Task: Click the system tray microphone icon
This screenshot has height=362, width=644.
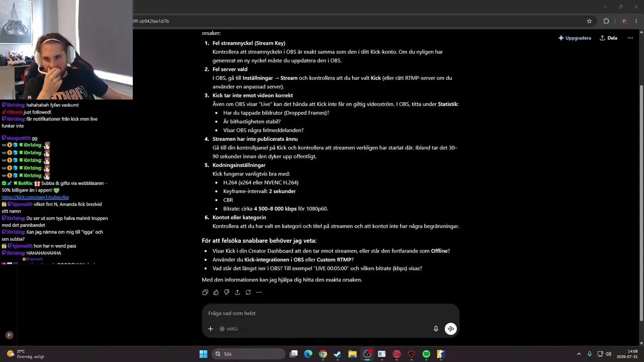Action: coord(590,354)
